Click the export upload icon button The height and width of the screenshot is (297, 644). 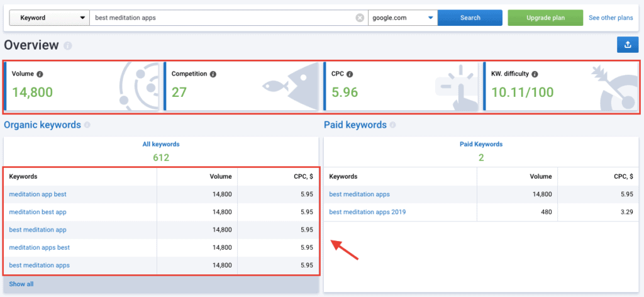628,45
